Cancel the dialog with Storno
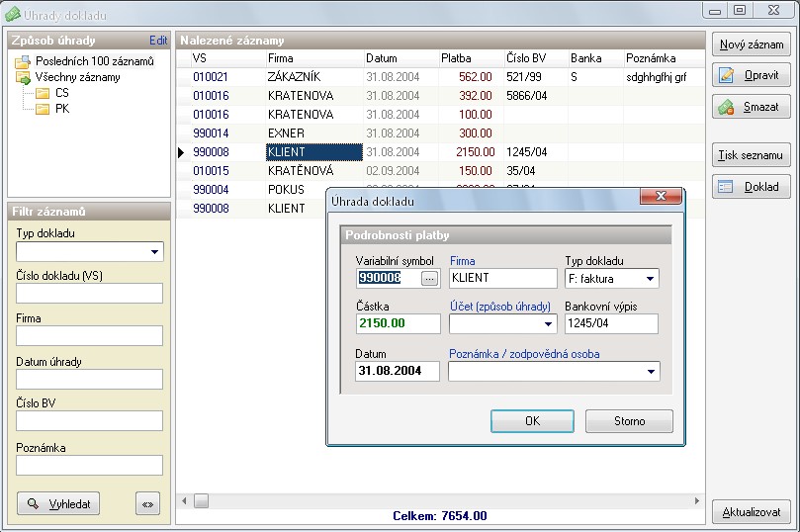Viewport: 800px width, 532px height. [629, 421]
